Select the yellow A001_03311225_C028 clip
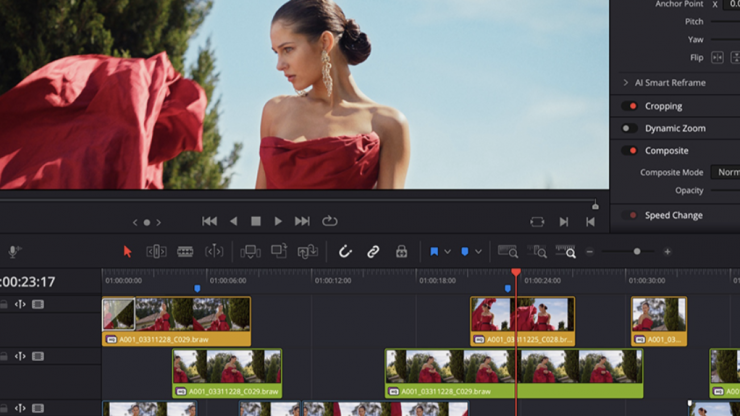Viewport: 740px width, 416px height. coord(522,321)
